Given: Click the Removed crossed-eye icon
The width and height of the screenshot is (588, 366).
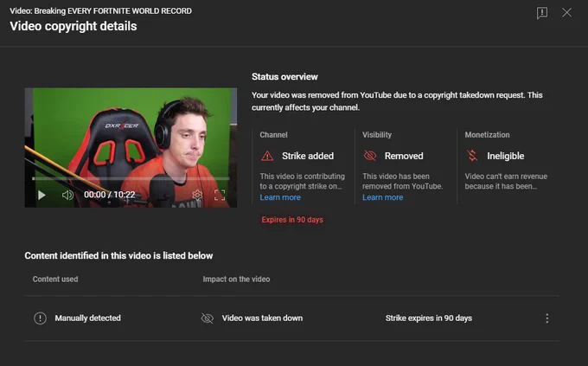Looking at the screenshot, I should [x=370, y=156].
